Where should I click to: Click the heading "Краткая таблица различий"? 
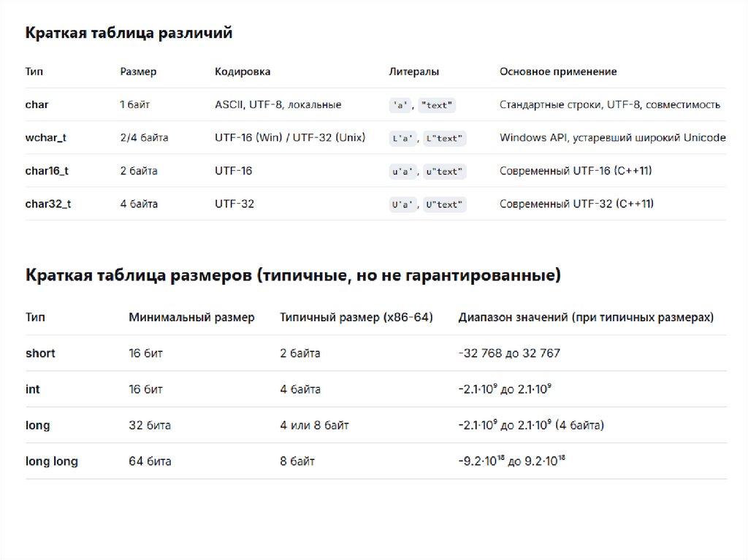[x=129, y=33]
